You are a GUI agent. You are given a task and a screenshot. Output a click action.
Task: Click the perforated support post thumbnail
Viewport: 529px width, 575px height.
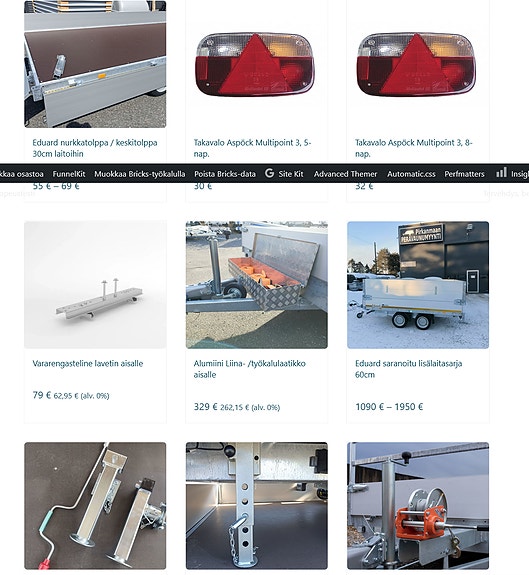pyautogui.click(x=257, y=506)
